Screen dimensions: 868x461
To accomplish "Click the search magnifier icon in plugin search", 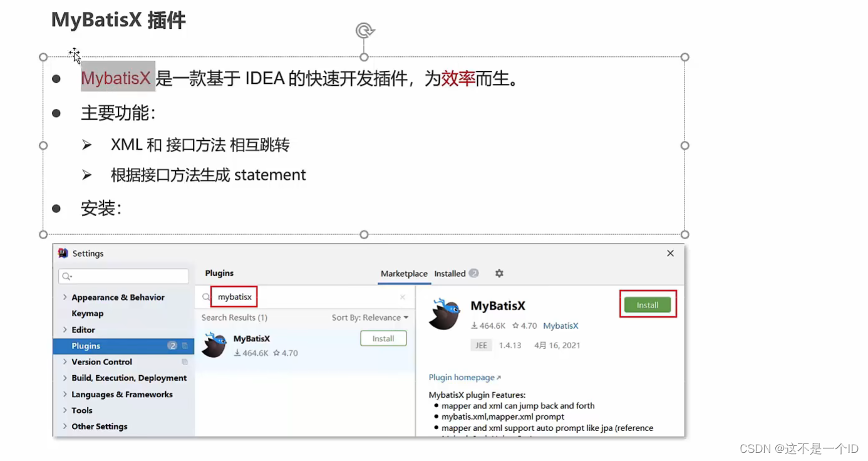I will point(206,298).
